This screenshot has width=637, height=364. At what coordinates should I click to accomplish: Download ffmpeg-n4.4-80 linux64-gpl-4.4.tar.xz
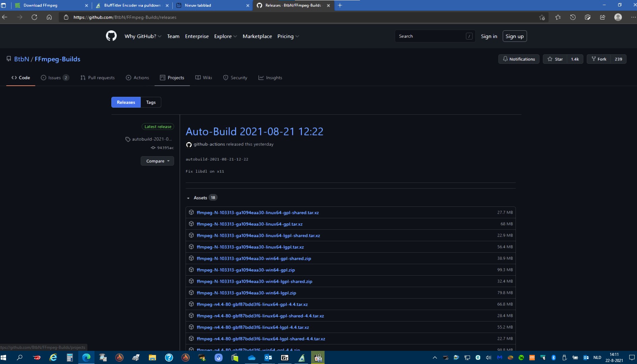[x=252, y=304]
